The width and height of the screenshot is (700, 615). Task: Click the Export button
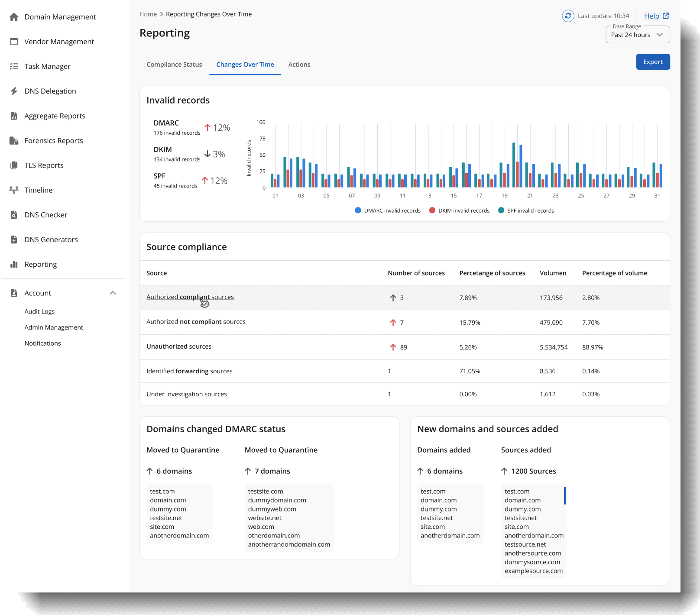tap(653, 62)
